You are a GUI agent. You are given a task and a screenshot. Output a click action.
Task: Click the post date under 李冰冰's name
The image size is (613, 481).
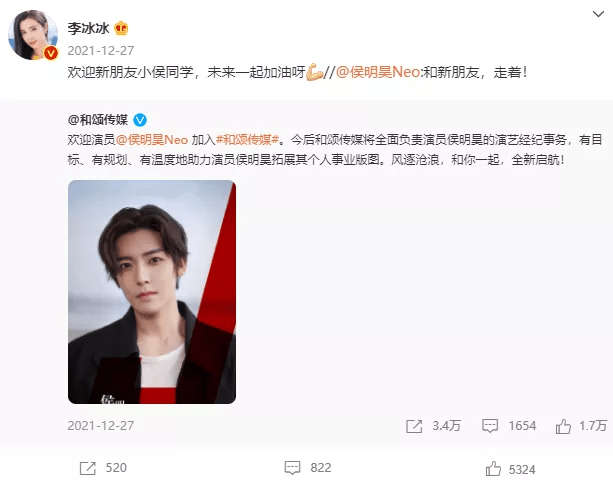click(x=101, y=50)
